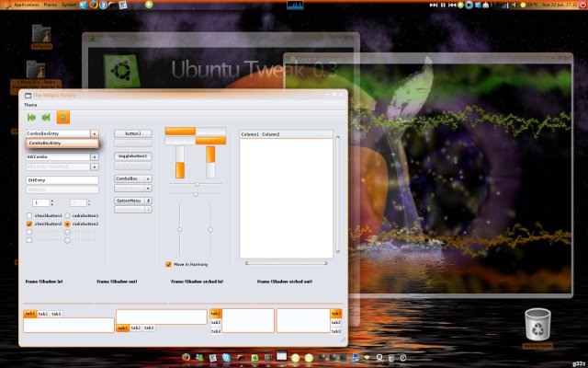Screen dimensions: 588x368
Task: Expand the GtkCombo dropdown arrow
Action: [x=95, y=157]
